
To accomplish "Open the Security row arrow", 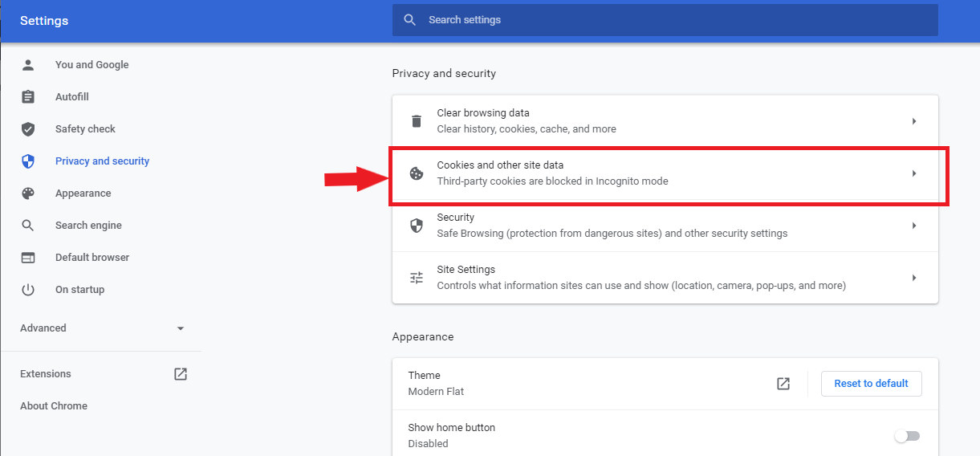I will pos(914,226).
